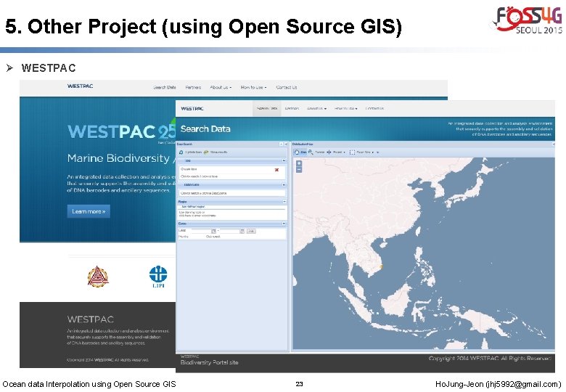Open the second date calendar picker icon
This screenshot has width=566, height=392.
click(242, 231)
